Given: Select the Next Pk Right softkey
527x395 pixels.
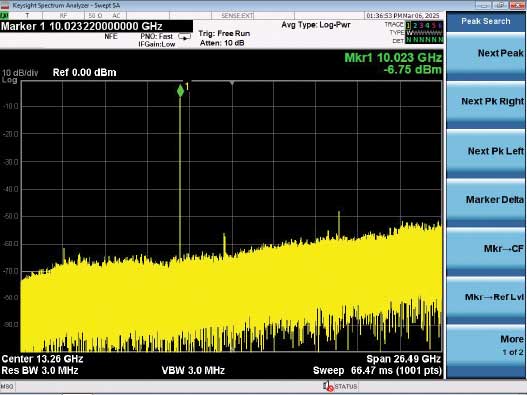Looking at the screenshot, I should tap(486, 105).
